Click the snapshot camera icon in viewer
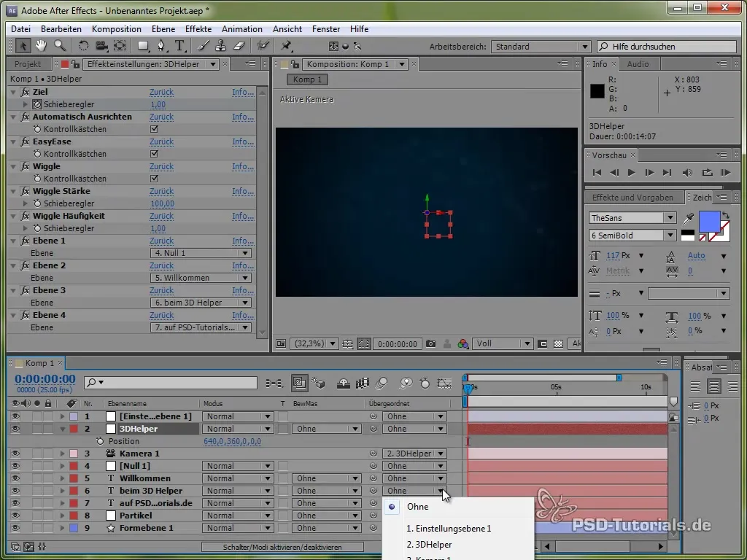Screen dimensions: 747x560 [430, 344]
